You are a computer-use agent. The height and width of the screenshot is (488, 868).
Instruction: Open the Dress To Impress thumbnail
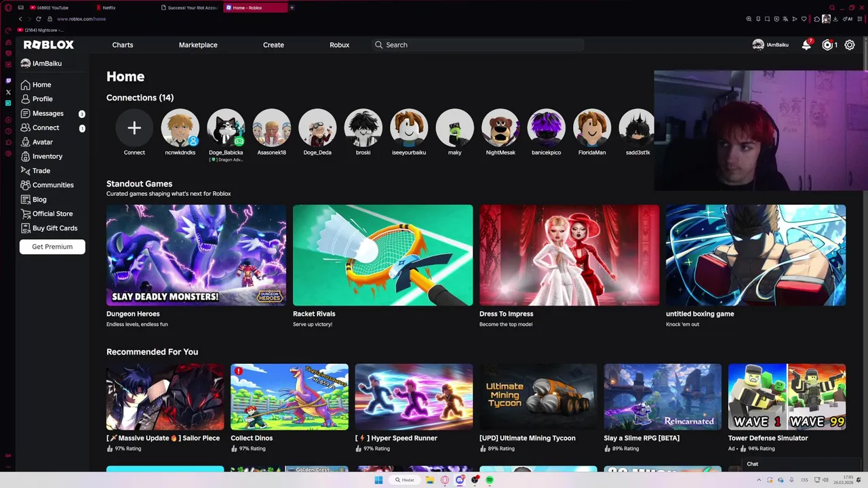pos(569,255)
